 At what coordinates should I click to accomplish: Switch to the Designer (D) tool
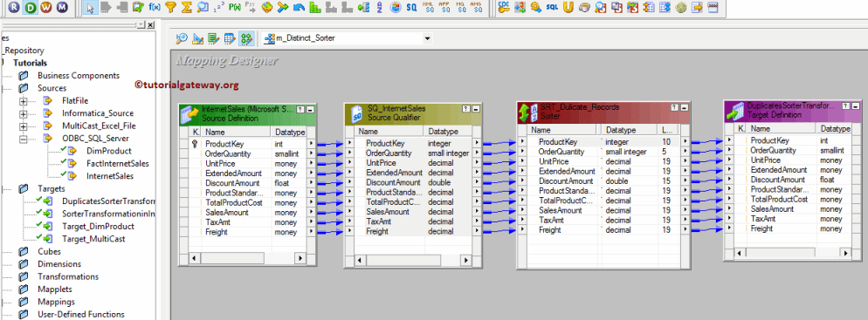pos(31,7)
